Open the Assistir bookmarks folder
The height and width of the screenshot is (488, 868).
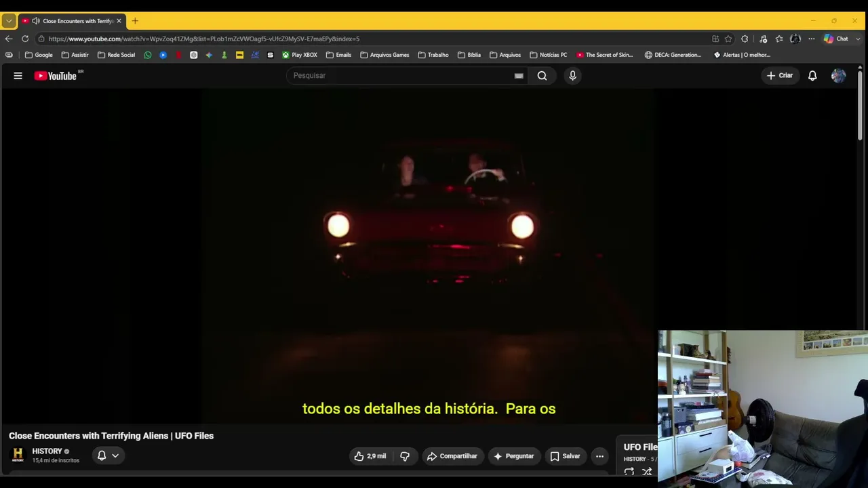tap(75, 55)
